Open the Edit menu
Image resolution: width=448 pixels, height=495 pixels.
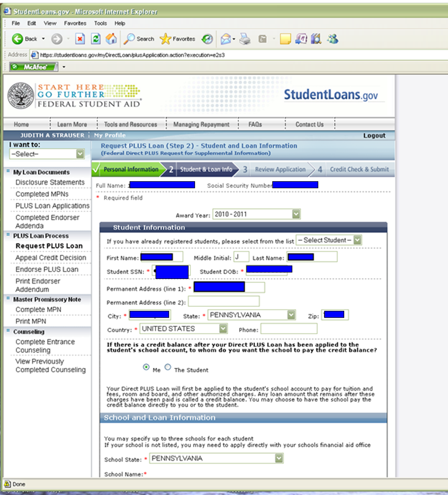pyautogui.click(x=31, y=23)
